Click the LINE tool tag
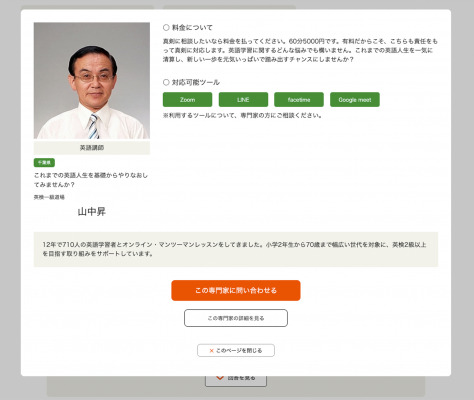Viewport: 474px width, 400px height. point(243,100)
